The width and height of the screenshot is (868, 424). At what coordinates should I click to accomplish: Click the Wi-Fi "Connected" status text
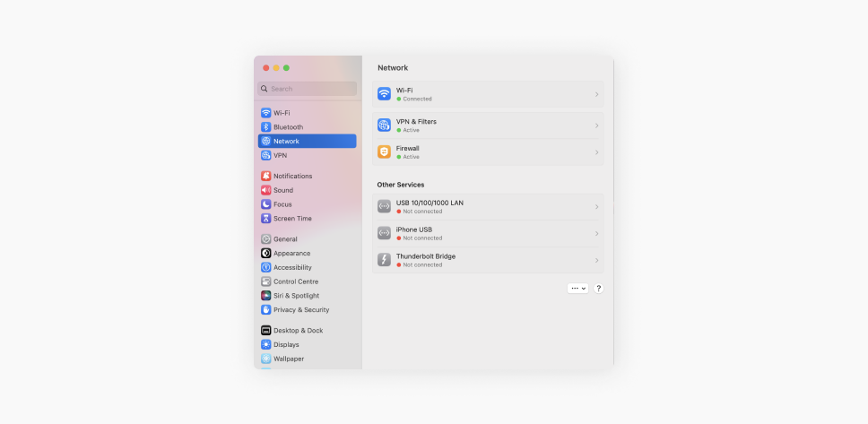click(x=417, y=100)
